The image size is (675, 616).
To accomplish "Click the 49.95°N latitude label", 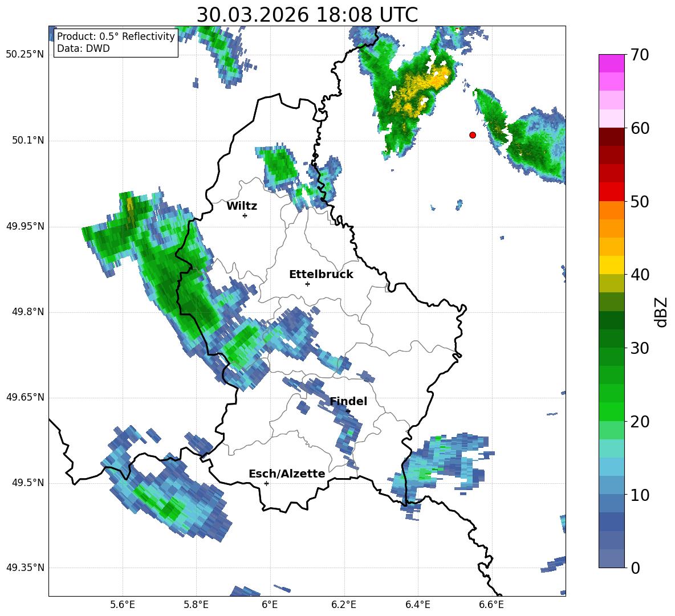I will point(25,226).
